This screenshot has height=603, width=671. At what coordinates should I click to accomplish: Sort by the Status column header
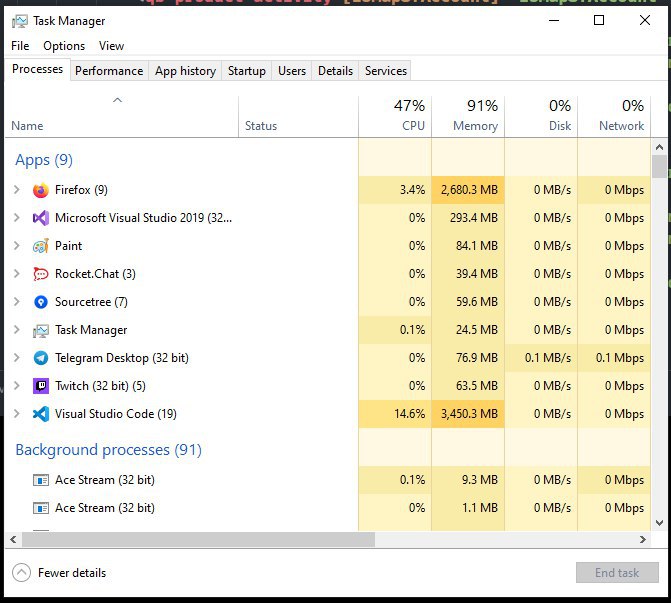pos(298,116)
